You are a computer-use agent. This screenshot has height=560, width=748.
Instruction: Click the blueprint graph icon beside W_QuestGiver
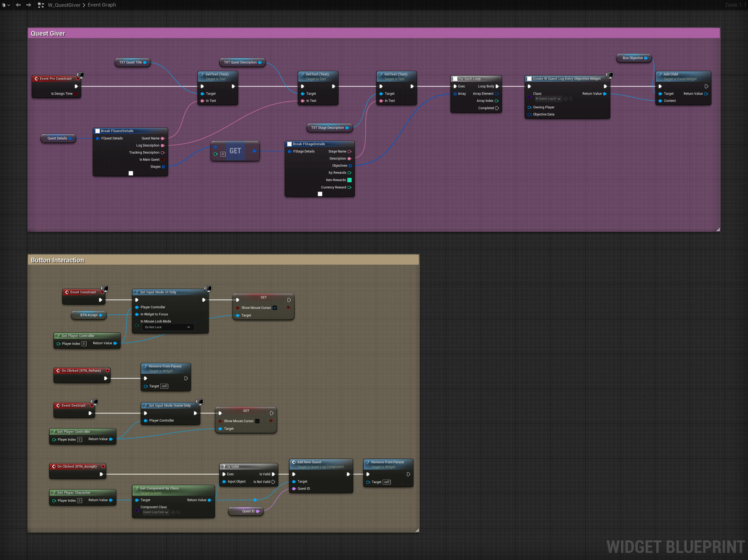tap(41, 5)
